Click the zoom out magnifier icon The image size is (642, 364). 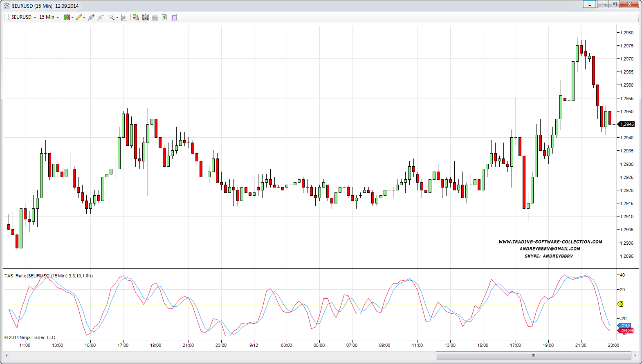click(100, 17)
